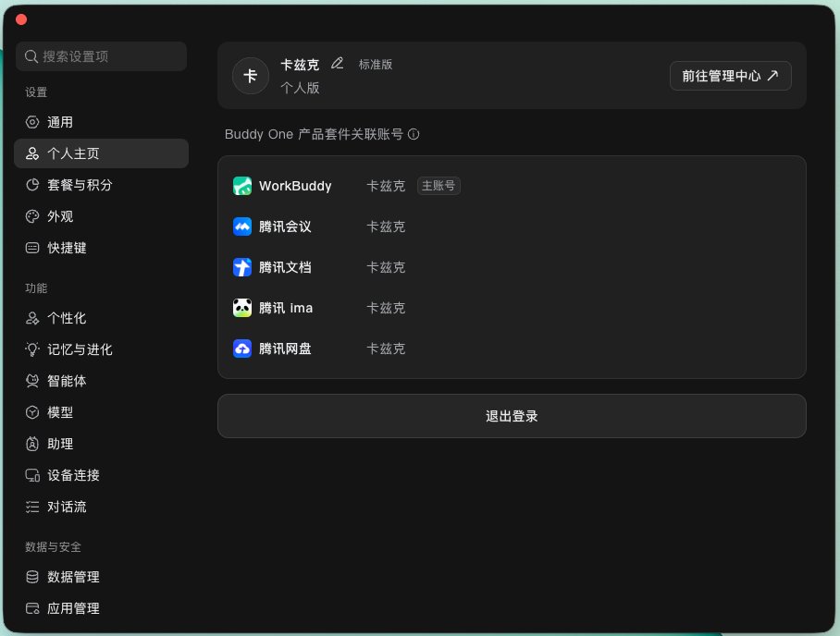Click the WorkBuddy product name
This screenshot has width=840, height=636.
pos(295,186)
